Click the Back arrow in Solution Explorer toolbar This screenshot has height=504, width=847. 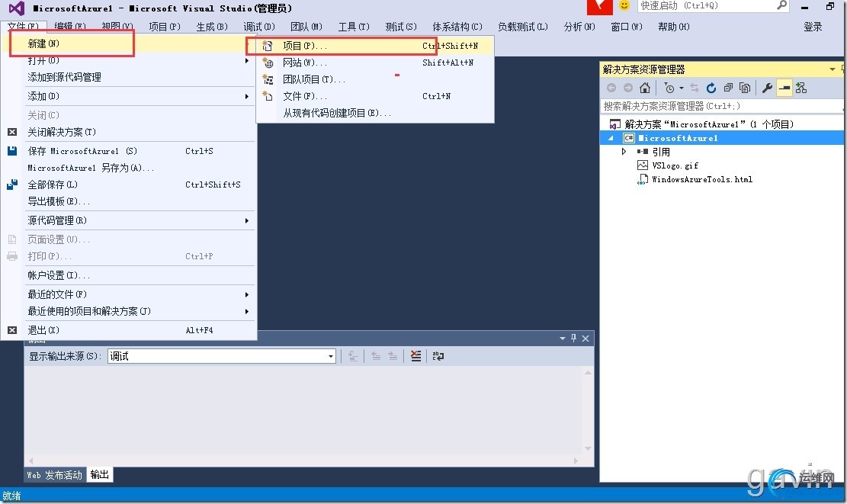tap(611, 88)
